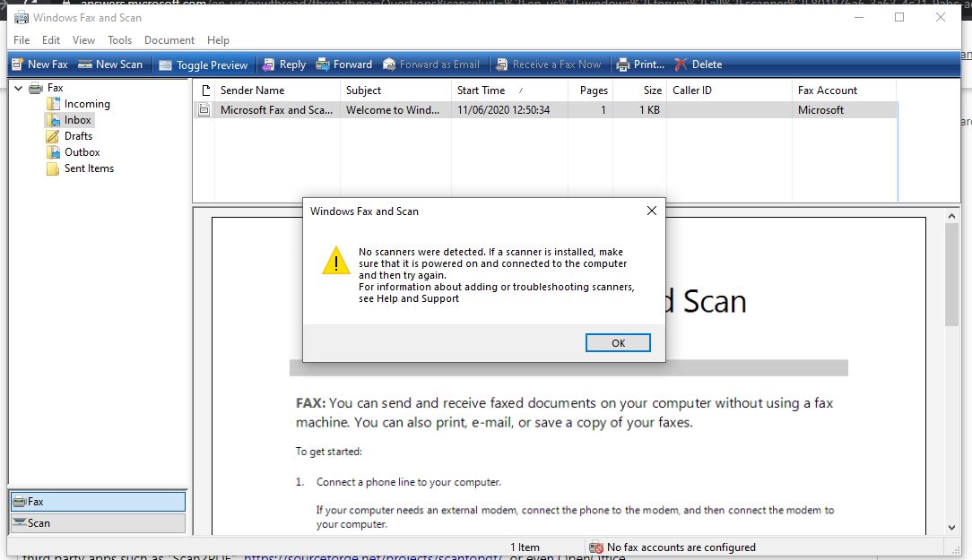Image resolution: width=972 pixels, height=560 pixels.
Task: Maximize the Windows Fax and Scan window
Action: (899, 17)
